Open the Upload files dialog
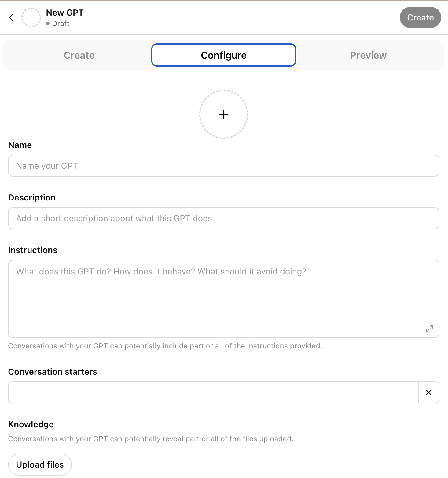The width and height of the screenshot is (448, 478). coord(40,465)
